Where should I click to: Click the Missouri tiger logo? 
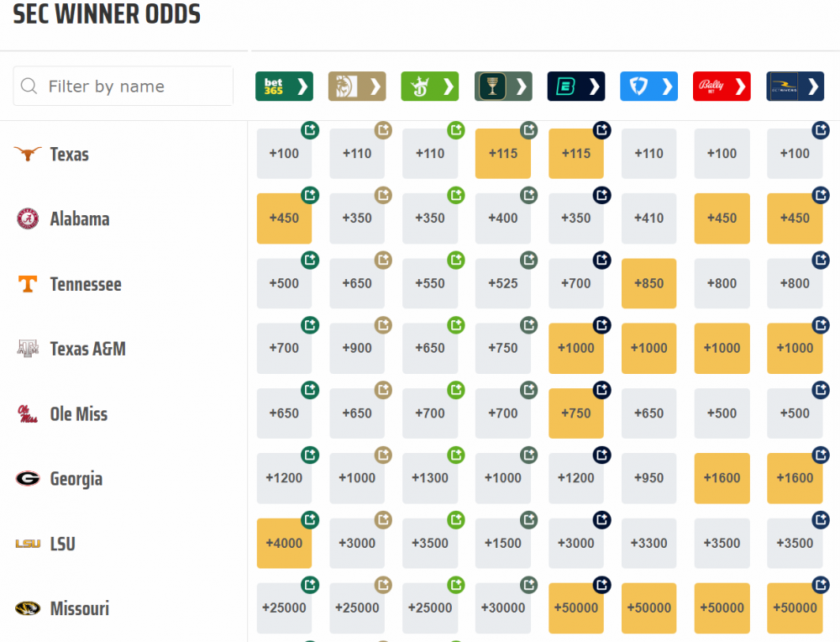(x=28, y=608)
